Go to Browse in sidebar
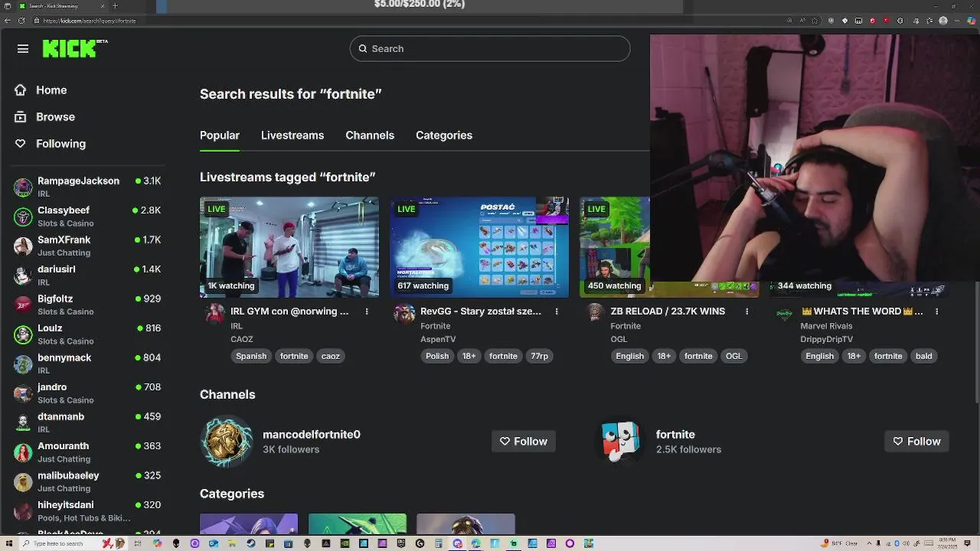Image resolution: width=980 pixels, height=551 pixels. tap(55, 117)
